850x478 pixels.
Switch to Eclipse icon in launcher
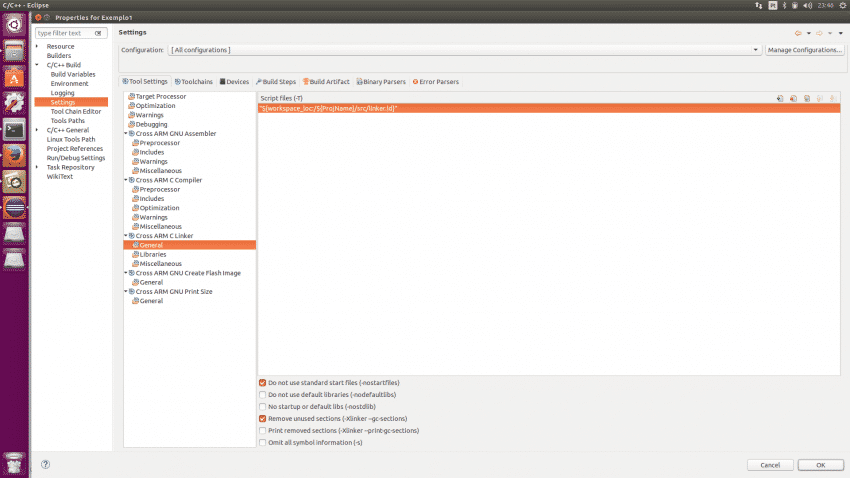(x=14, y=208)
